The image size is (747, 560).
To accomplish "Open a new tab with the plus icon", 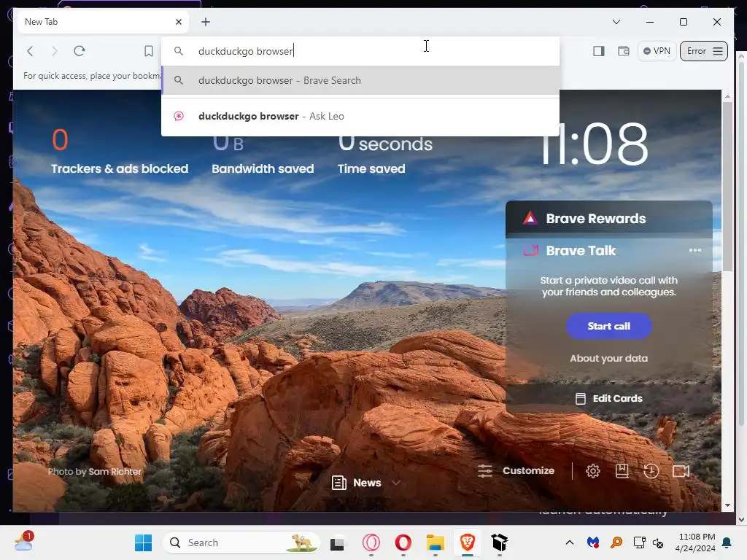I will pos(205,22).
